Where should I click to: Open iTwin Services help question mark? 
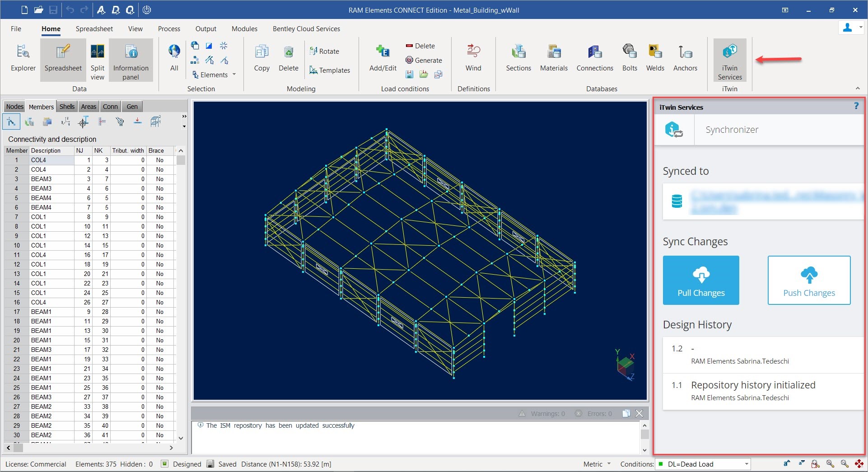[x=856, y=106]
